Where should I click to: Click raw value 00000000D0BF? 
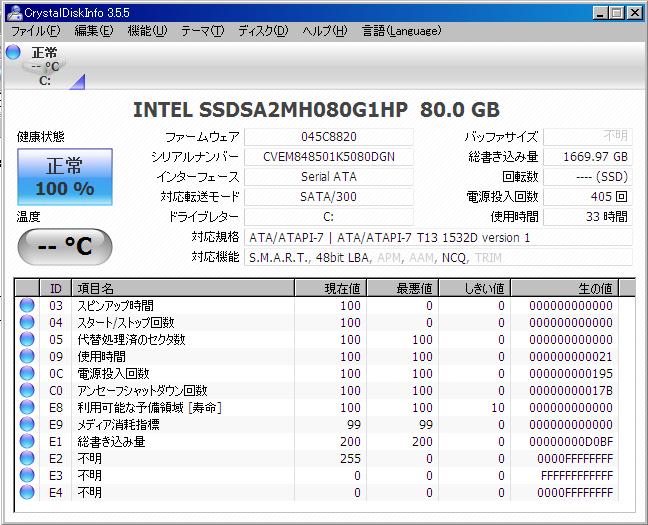tap(571, 441)
